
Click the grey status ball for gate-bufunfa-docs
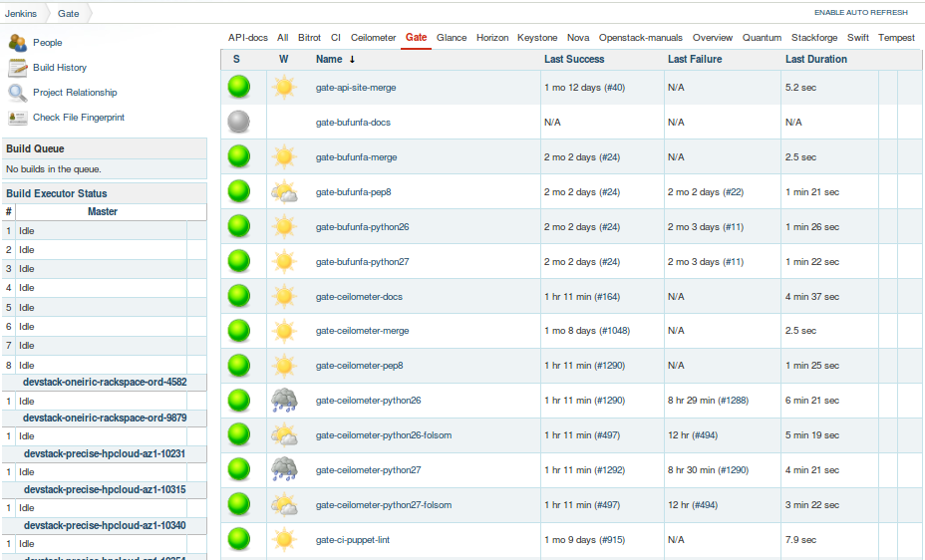click(x=239, y=122)
